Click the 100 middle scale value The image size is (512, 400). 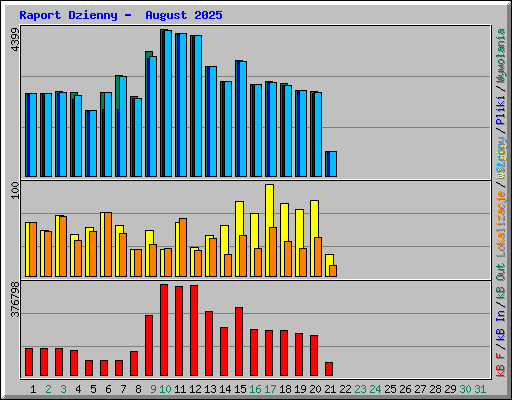tap(15, 191)
